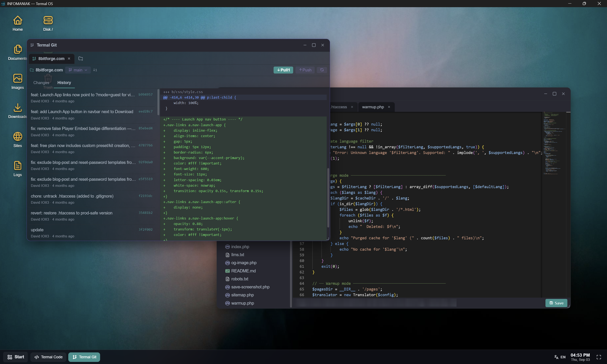The width and height of the screenshot is (607, 364).
Task: Open the clock showing 04:53 PM
Action: [x=580, y=357]
